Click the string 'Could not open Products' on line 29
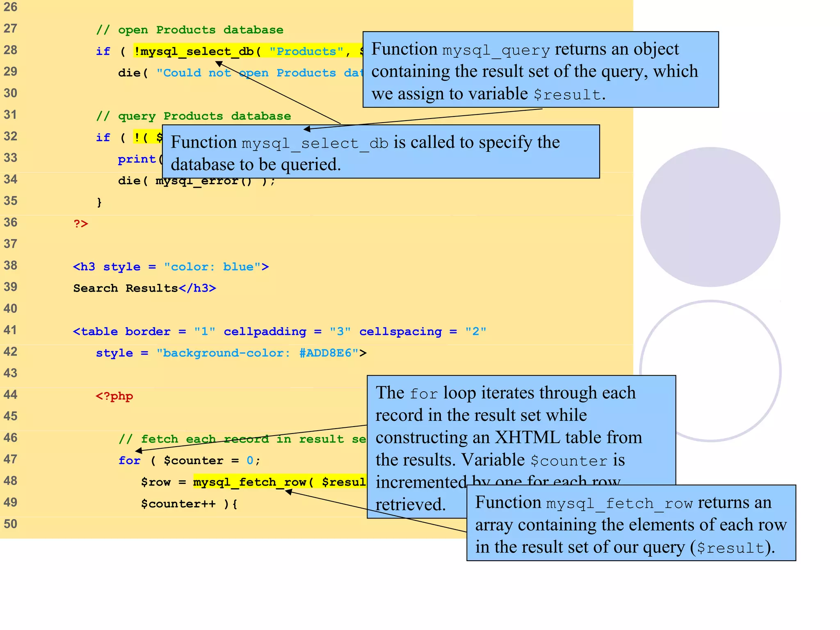840x630 pixels. pos(246,73)
